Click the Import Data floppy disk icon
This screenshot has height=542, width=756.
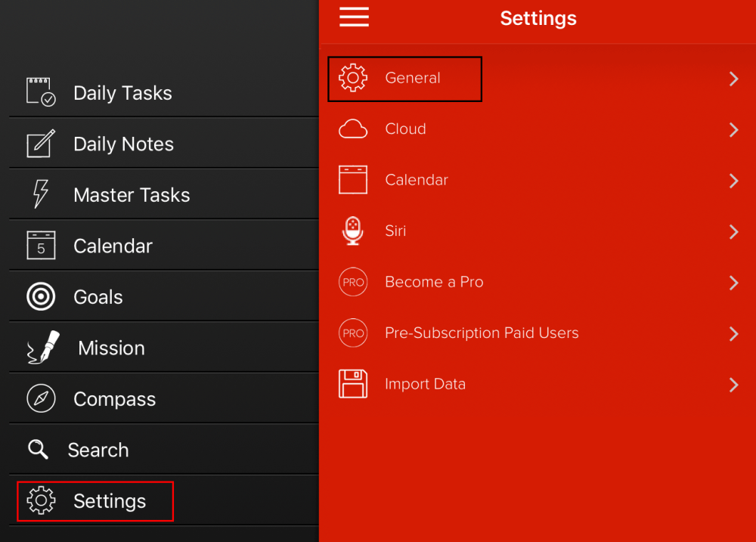(352, 384)
